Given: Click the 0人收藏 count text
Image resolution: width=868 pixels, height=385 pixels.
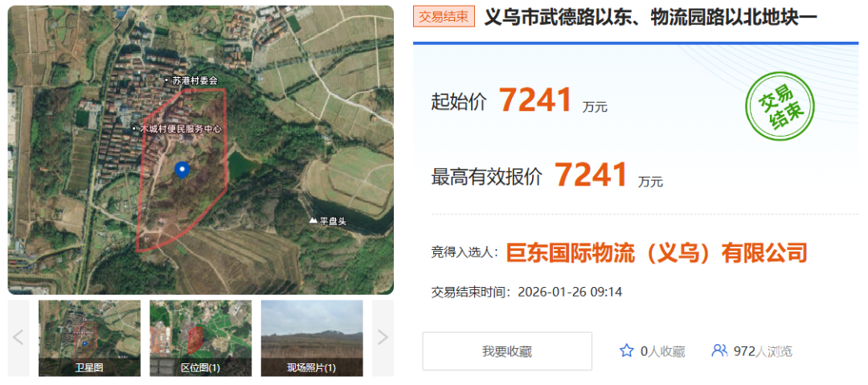Looking at the screenshot, I should point(662,351).
